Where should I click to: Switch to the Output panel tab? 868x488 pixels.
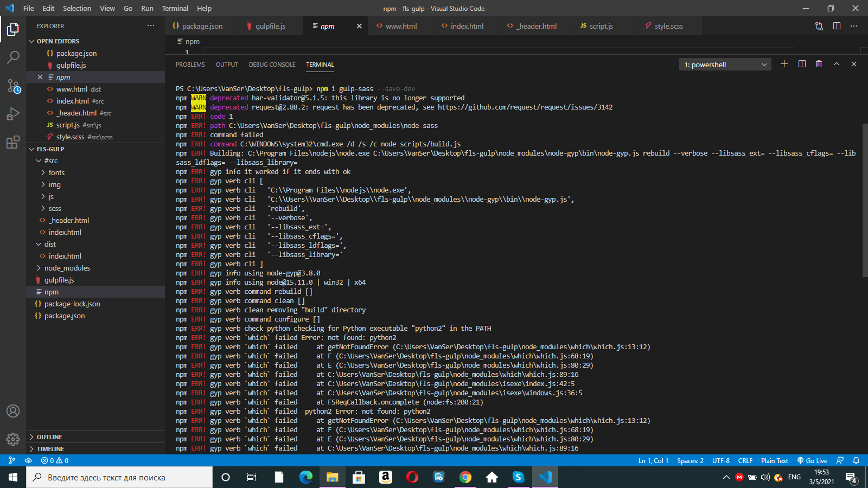[x=227, y=65]
